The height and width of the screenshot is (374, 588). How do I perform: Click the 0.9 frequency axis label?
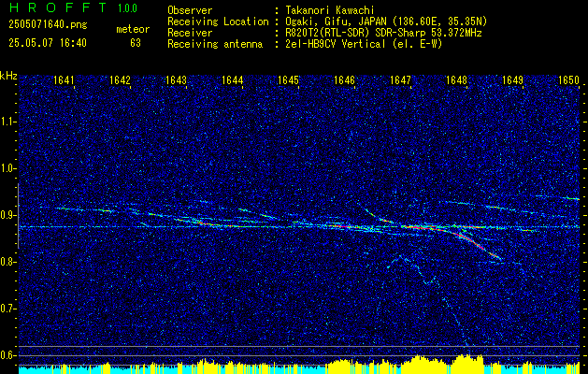point(8,215)
